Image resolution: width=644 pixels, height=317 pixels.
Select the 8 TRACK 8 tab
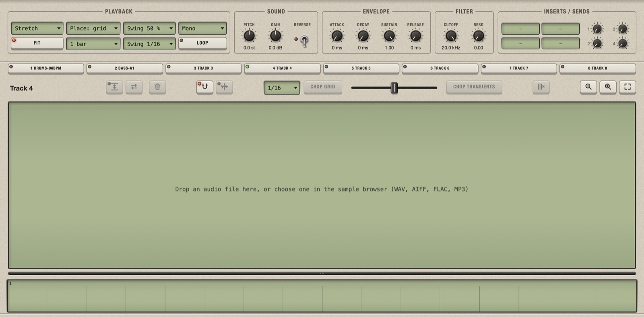[x=598, y=68]
